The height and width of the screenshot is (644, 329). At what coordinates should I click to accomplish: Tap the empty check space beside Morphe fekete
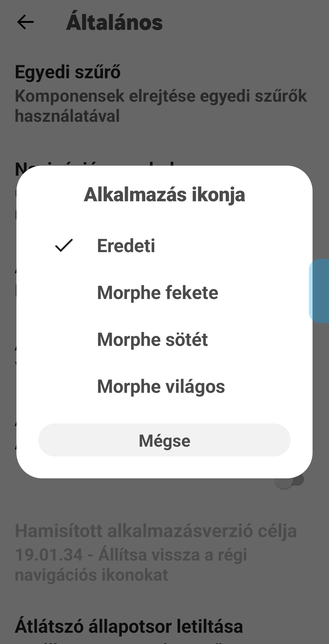pos(64,293)
